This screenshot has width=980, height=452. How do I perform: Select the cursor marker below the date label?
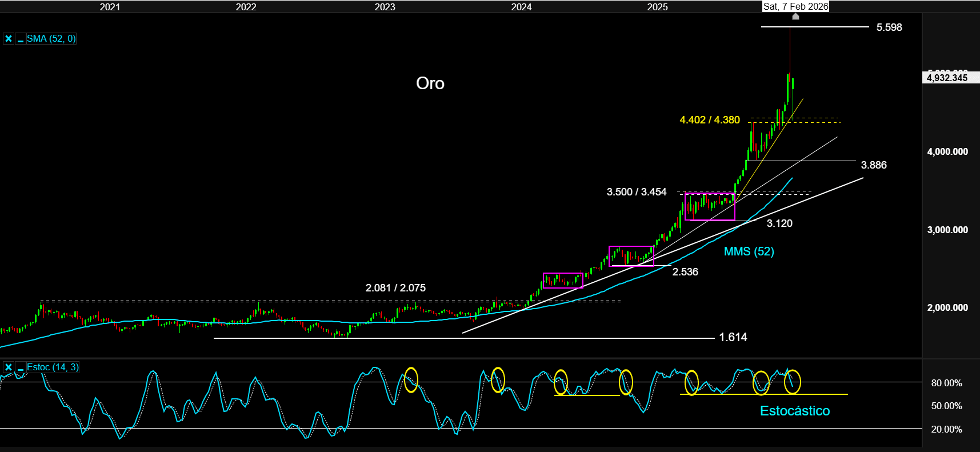tap(795, 16)
